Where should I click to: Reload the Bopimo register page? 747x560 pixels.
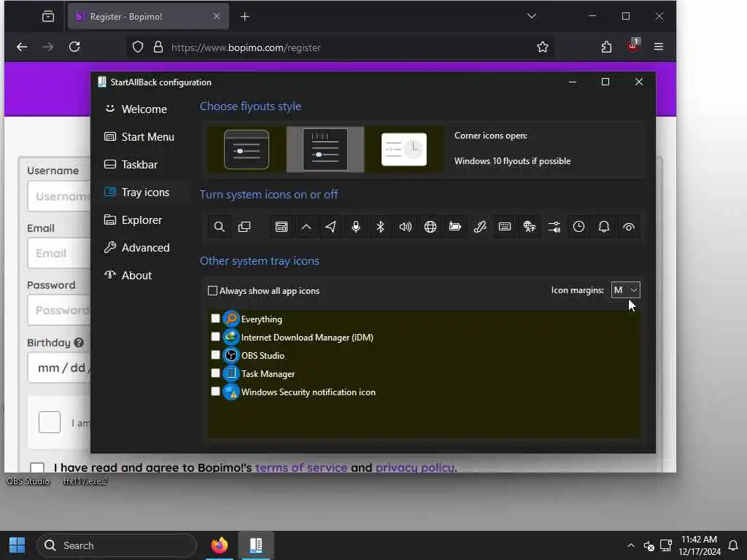pyautogui.click(x=74, y=47)
